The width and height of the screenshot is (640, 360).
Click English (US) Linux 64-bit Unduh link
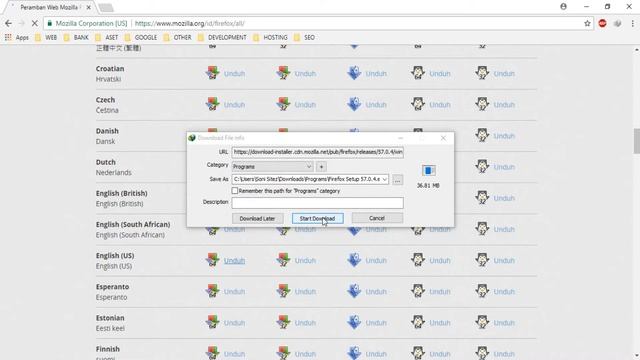(440, 260)
